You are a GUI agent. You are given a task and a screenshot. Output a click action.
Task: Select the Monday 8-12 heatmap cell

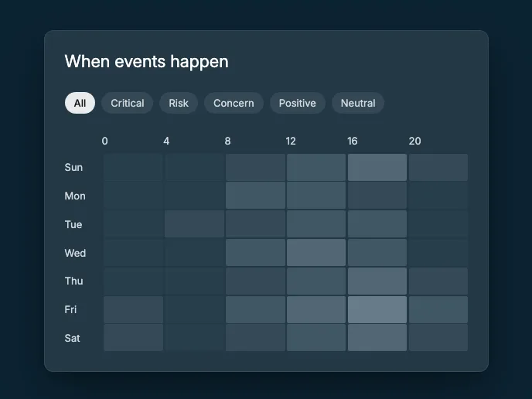tap(255, 196)
